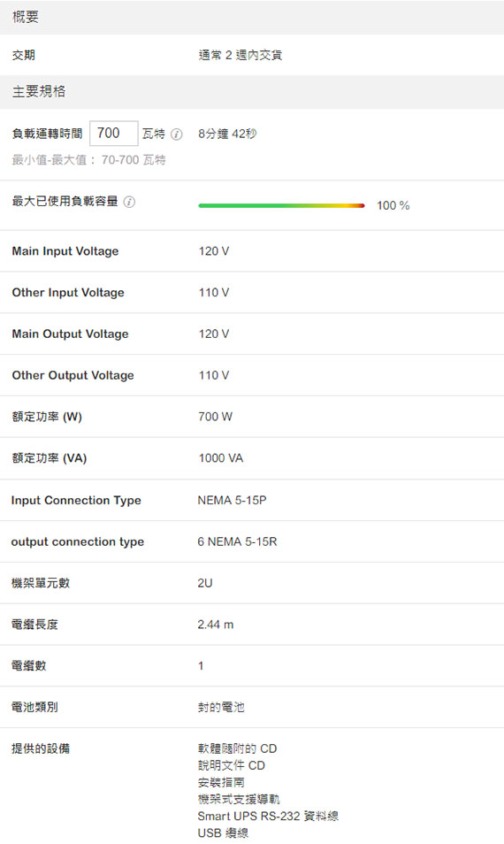Click the Other Output Voltage label
The image size is (504, 844).
[73, 376]
